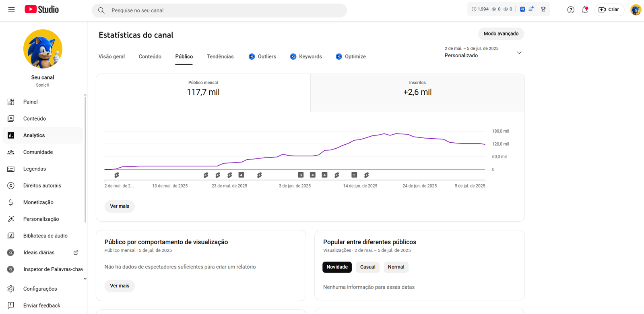Click the Modo avançado button

click(501, 33)
